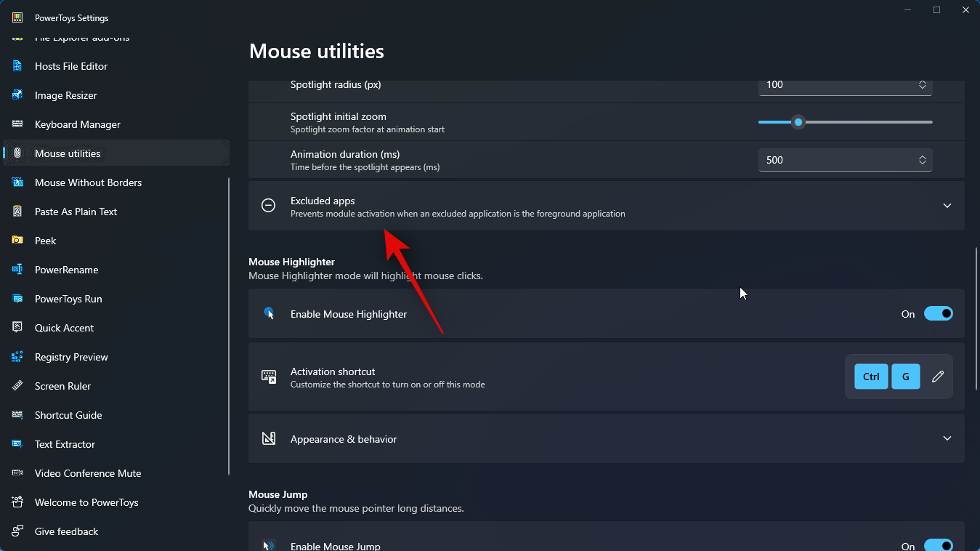Viewport: 980px width, 551px height.
Task: Click the Hosts File Editor sidebar icon
Action: click(x=17, y=66)
